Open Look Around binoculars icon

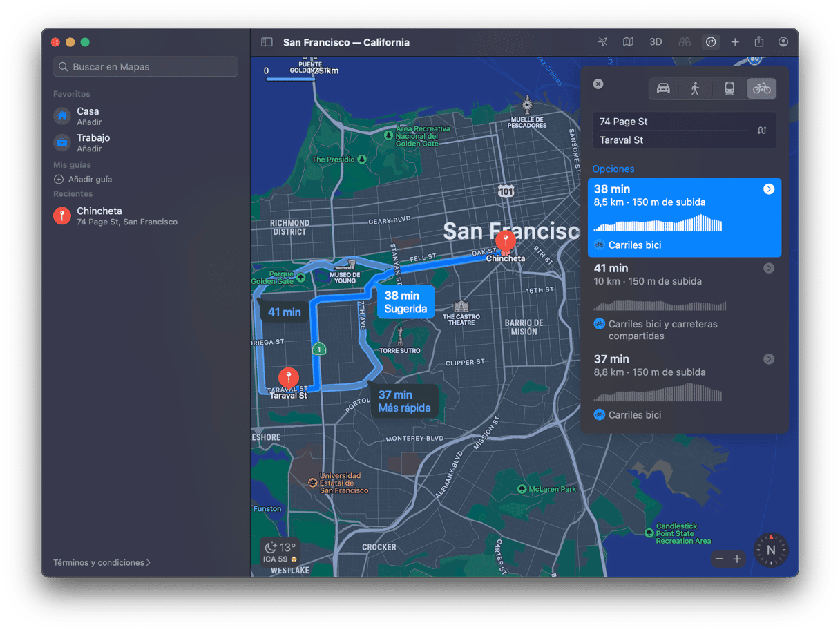[x=685, y=42]
